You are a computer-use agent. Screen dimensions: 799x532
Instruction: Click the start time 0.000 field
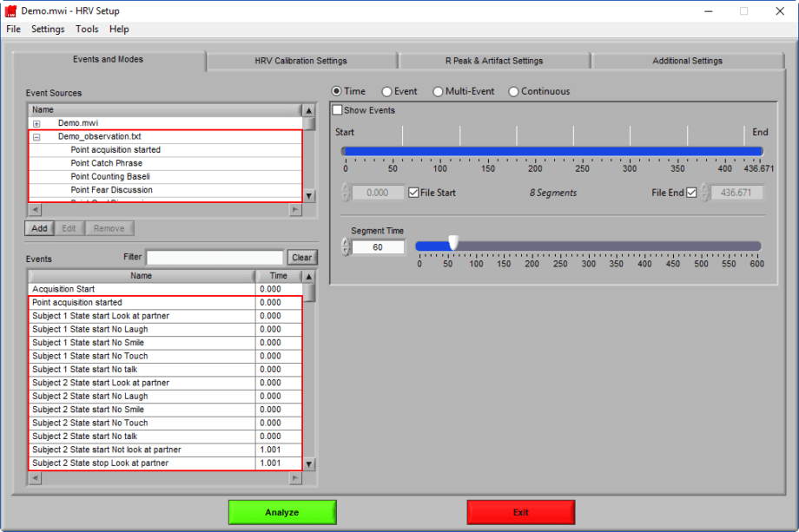tap(378, 193)
